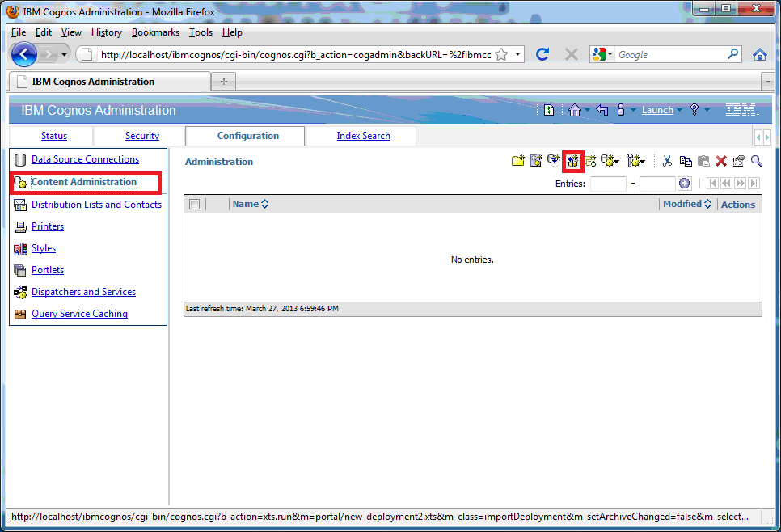Click the second Entries range input field
Screen dimensions: 781x532
(657, 184)
